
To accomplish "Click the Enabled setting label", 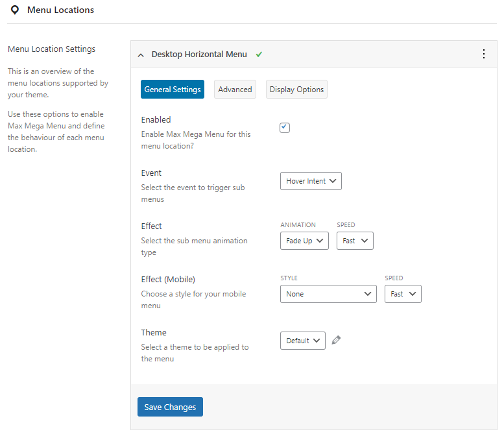I will pos(156,119).
